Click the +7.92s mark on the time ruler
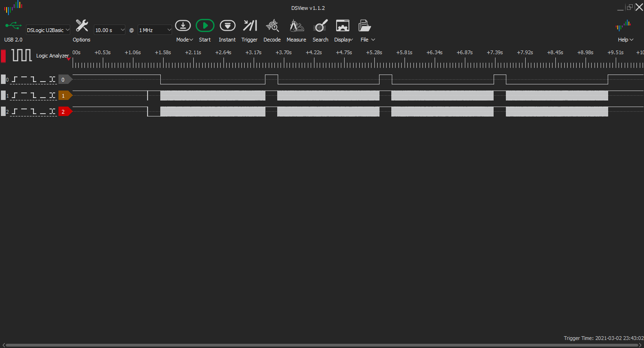 [x=525, y=52]
